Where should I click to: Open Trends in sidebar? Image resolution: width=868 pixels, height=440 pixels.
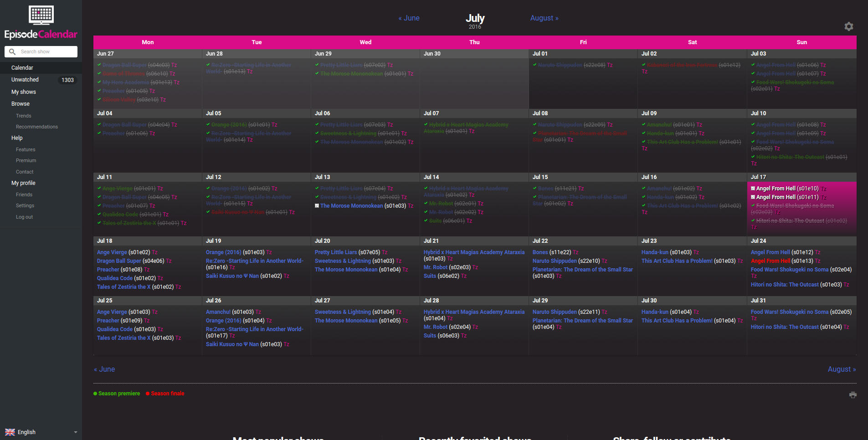click(24, 116)
